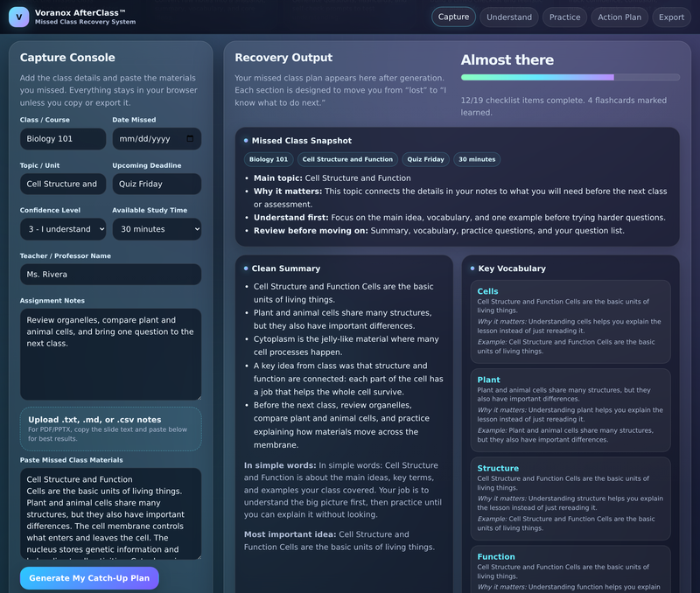Viewport: 700px width, 593px height.
Task: Go to the Practice tab
Action: (564, 17)
